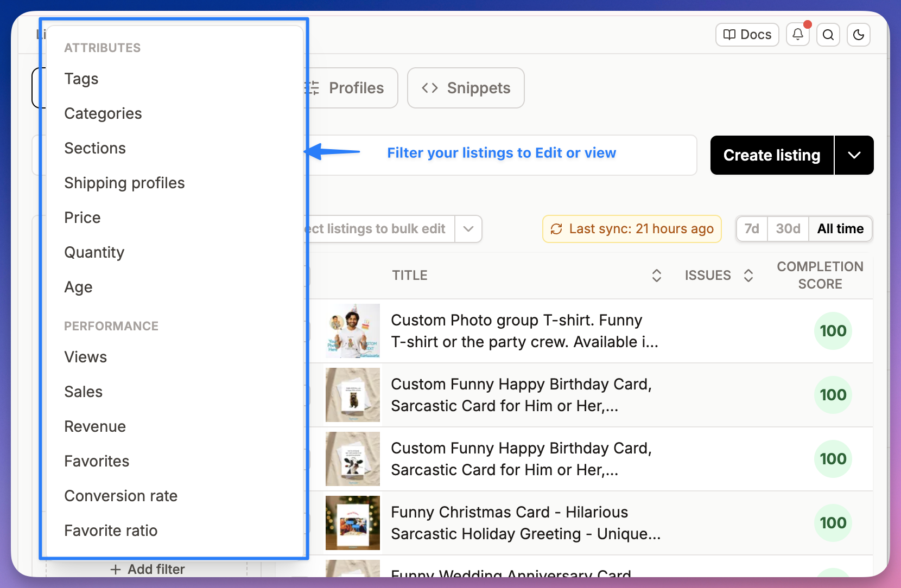Choose the Views performance filter
Image resolution: width=901 pixels, height=588 pixels.
click(x=86, y=357)
